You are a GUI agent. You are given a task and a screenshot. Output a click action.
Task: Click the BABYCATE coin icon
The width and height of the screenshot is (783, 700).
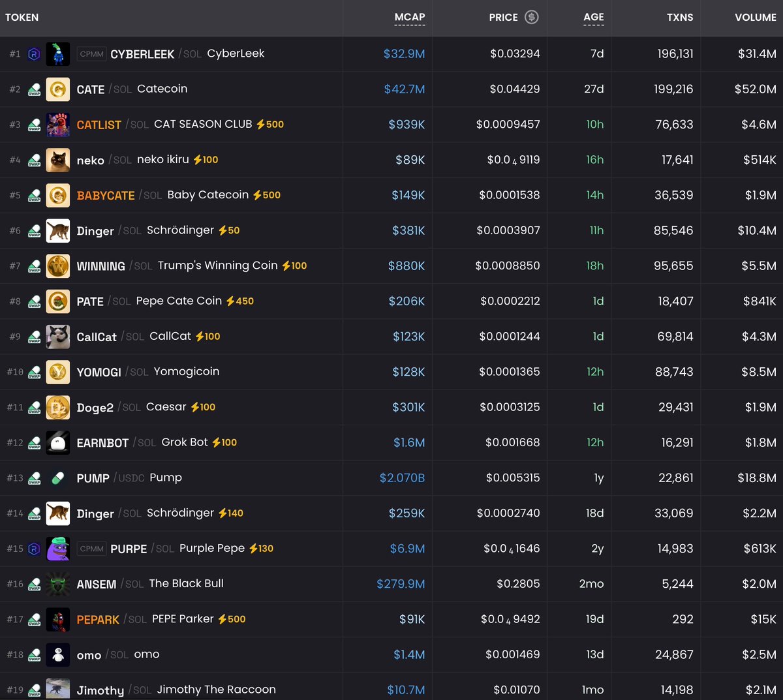click(x=58, y=194)
